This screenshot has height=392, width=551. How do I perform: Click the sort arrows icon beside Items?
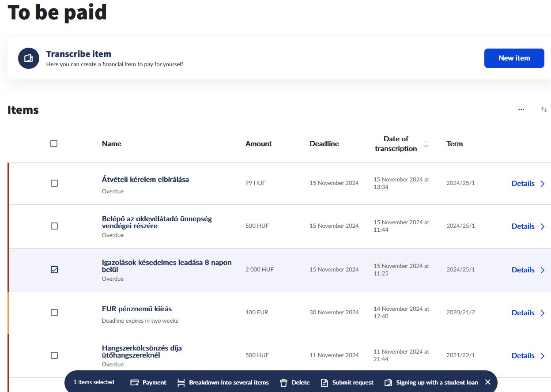(544, 109)
